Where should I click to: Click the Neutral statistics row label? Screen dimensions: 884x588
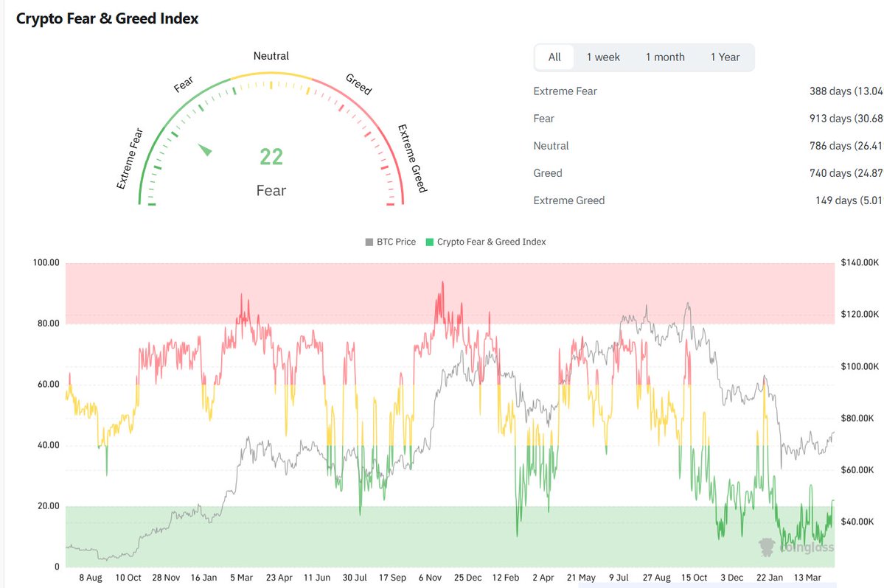click(551, 146)
